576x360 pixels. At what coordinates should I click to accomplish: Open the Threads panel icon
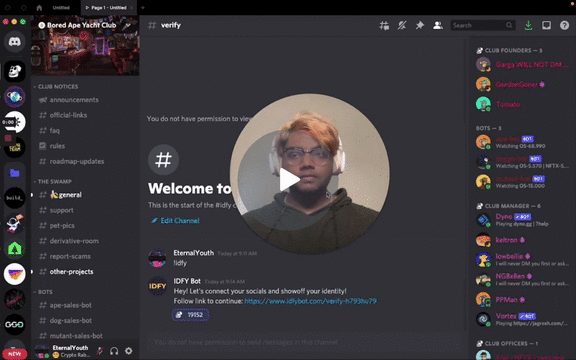tap(384, 25)
